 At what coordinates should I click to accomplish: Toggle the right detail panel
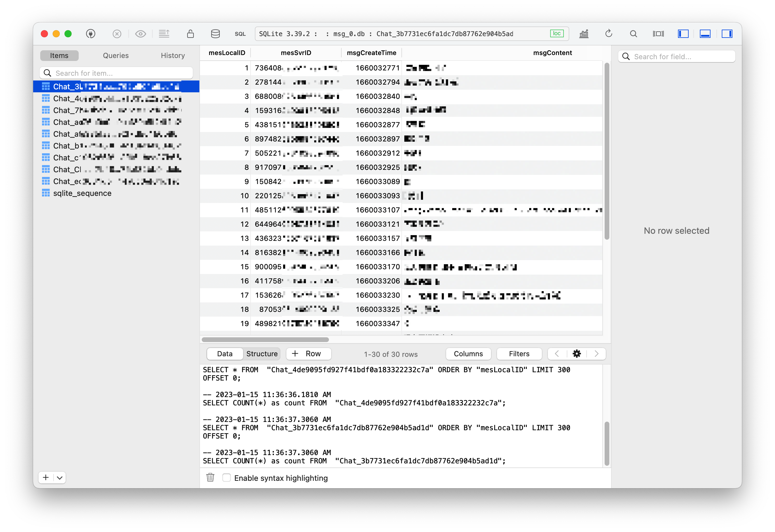(x=727, y=34)
